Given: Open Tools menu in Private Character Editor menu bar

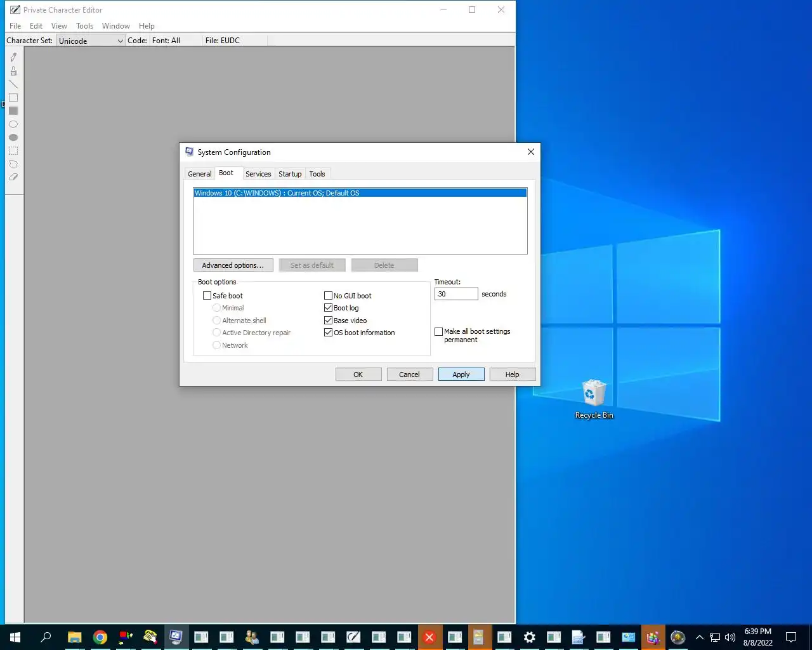Looking at the screenshot, I should [x=84, y=26].
